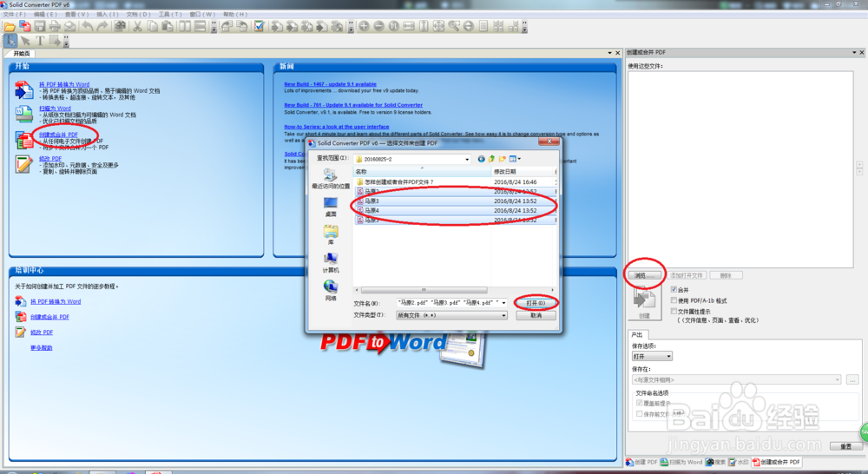Open the right panel's dropdown menu arrow
The height and width of the screenshot is (474, 868).
tap(854, 52)
